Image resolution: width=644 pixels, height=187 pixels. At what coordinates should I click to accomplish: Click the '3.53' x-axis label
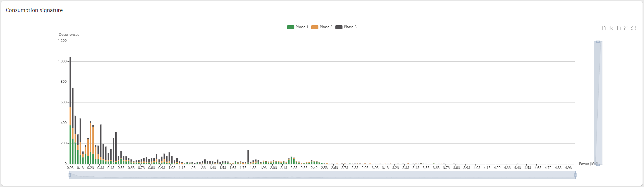[x=426, y=168]
